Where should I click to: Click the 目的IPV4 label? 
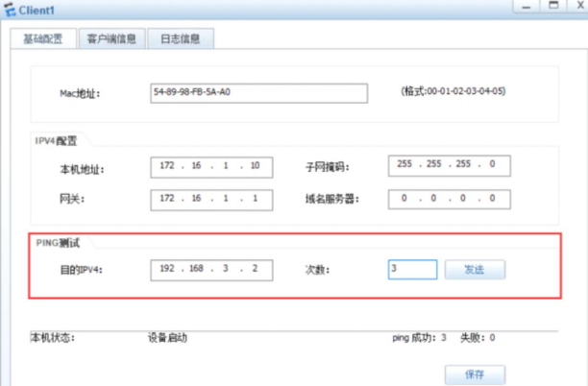tap(81, 270)
